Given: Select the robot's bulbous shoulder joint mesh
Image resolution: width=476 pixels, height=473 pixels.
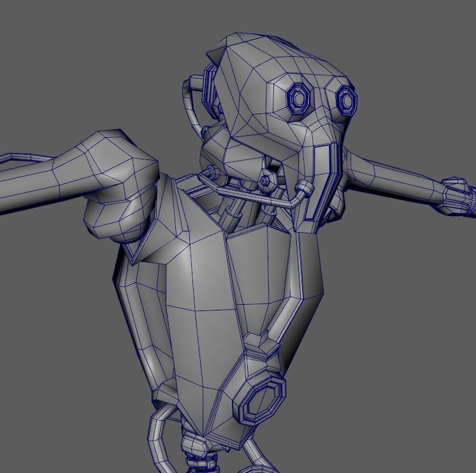Looking at the screenshot, I should 122,186.
